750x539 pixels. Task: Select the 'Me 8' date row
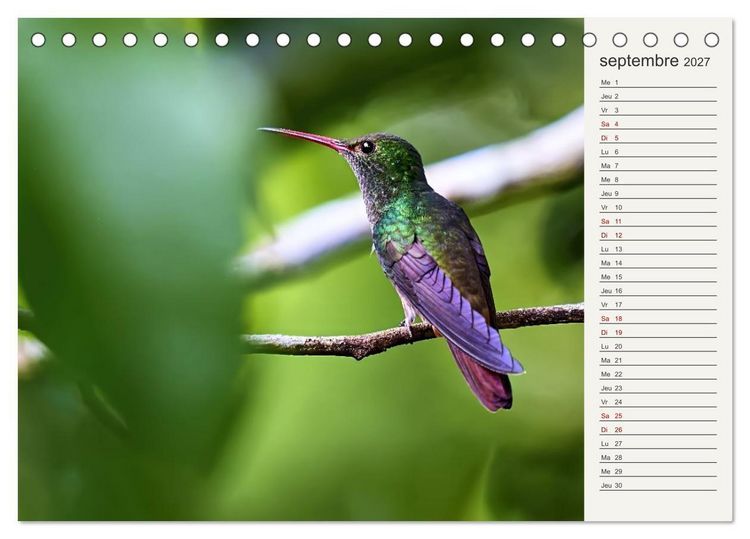coord(658,180)
